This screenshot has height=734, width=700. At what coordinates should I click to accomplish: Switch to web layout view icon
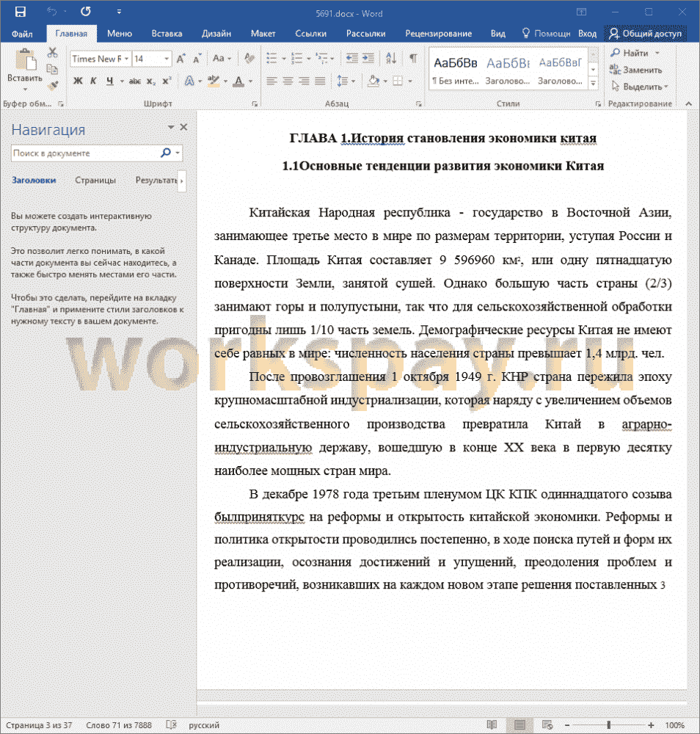(547, 724)
